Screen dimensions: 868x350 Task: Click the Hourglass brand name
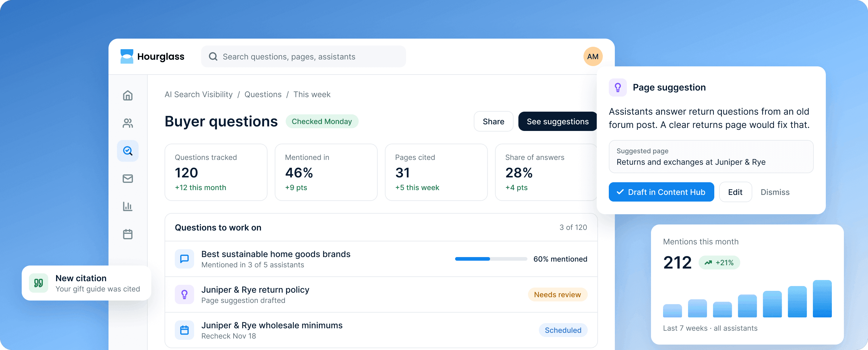point(161,56)
